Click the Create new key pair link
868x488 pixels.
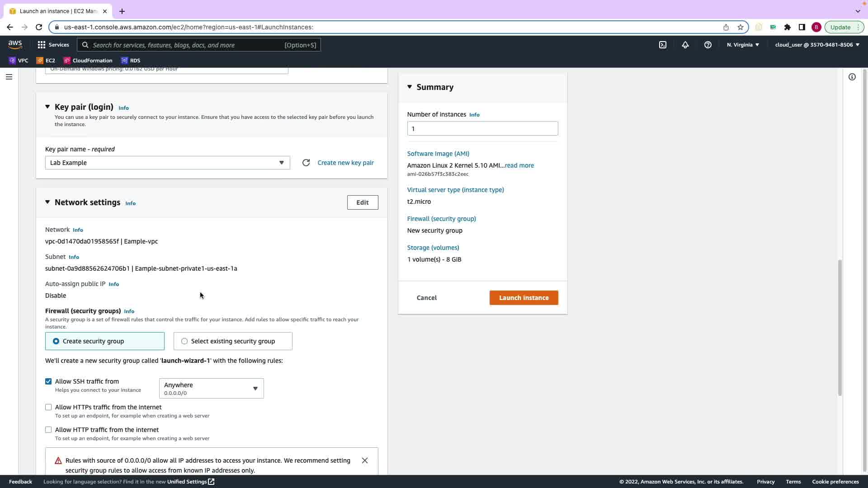pyautogui.click(x=345, y=163)
